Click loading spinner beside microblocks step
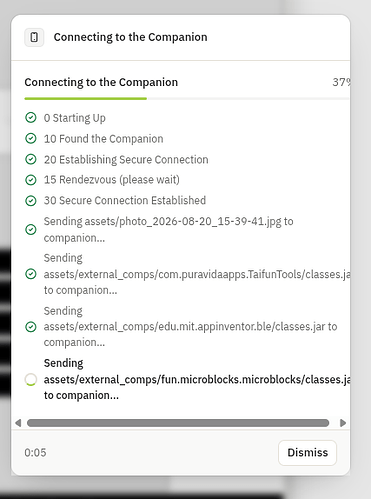Viewport: 371px width, 499px height. tap(31, 380)
